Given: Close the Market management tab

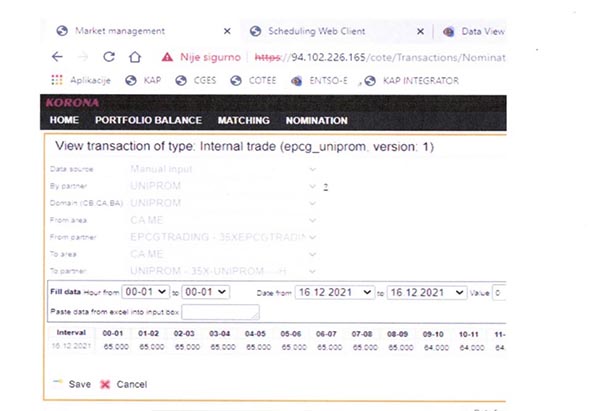Looking at the screenshot, I should 227,32.
